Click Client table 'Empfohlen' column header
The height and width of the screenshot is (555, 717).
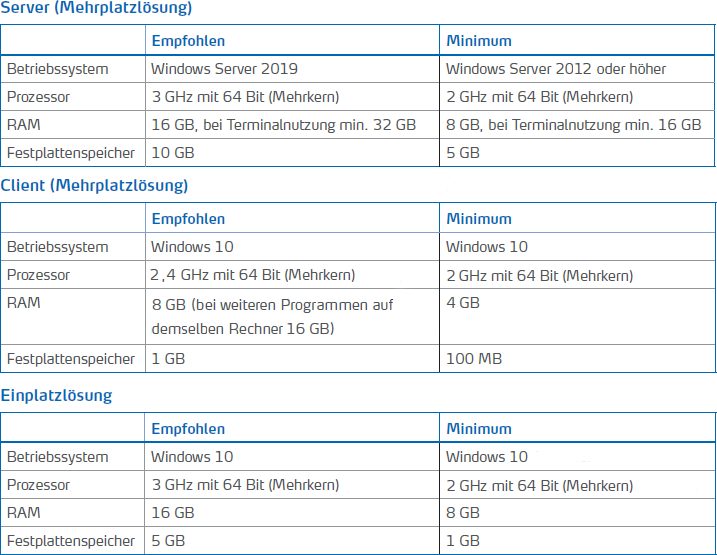(x=188, y=219)
